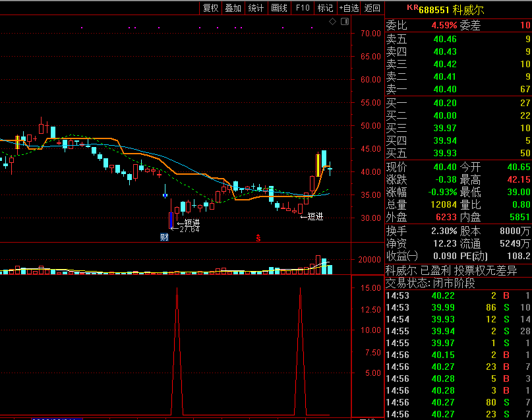Click the red S signal marker
This screenshot has height=420, width=532.
click(258, 238)
